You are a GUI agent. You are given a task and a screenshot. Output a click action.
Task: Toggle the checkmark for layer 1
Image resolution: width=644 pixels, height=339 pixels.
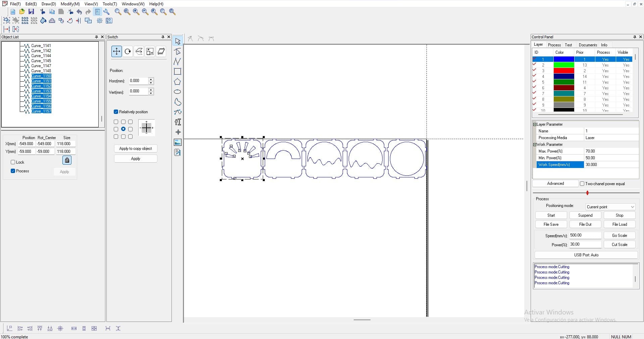(534, 59)
